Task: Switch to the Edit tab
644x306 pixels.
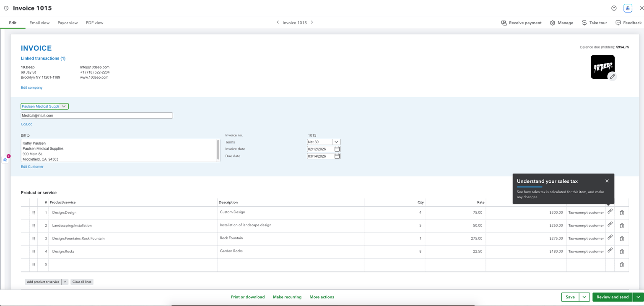Action: point(13,23)
